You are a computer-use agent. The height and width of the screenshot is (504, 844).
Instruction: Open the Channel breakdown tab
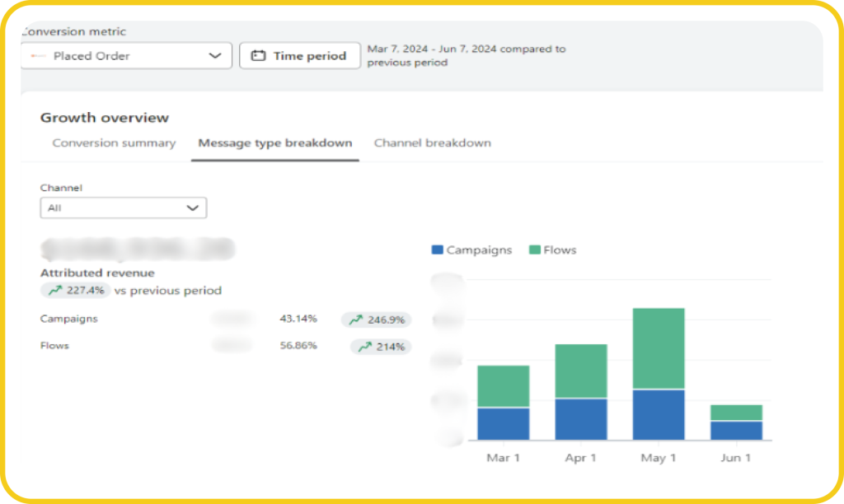[x=432, y=143]
